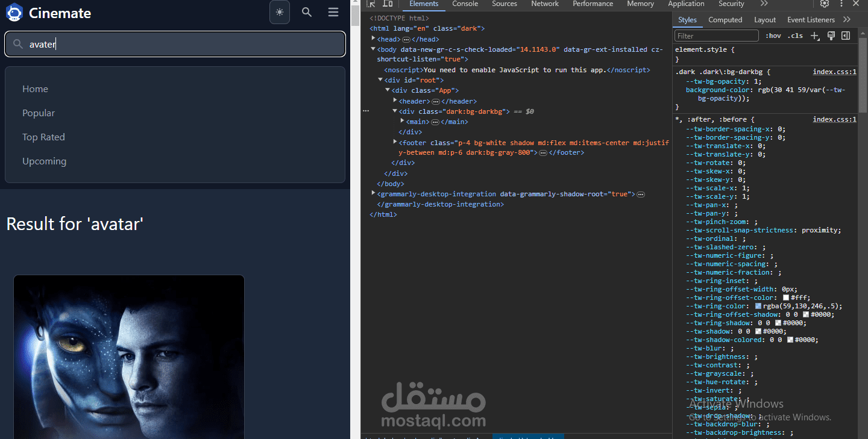The image size is (868, 439).
Task: Open the --tw-ring-offset-shadow color swatch
Action: (806, 314)
